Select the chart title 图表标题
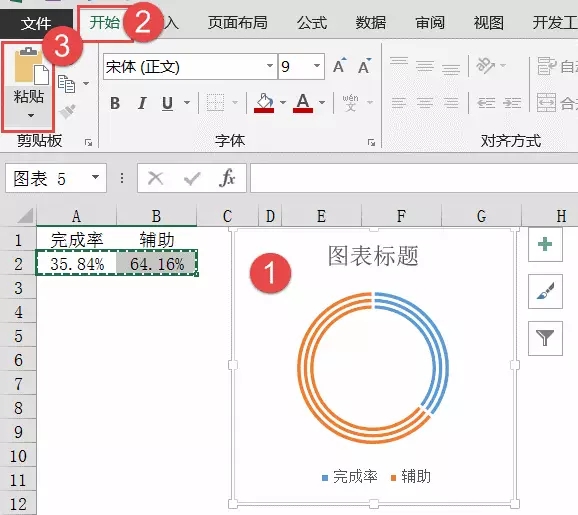The width and height of the screenshot is (578, 515). (x=373, y=255)
